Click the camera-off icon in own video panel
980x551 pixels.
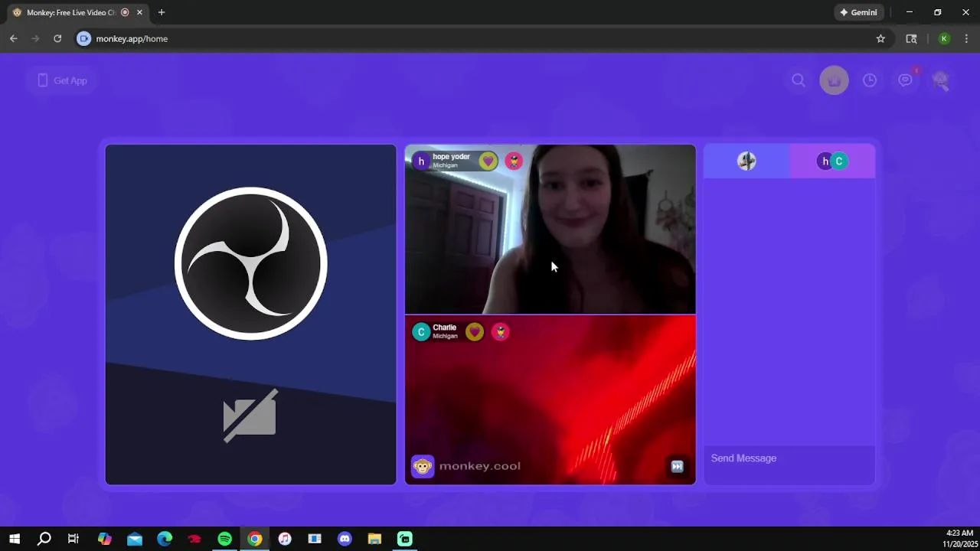[x=250, y=416]
